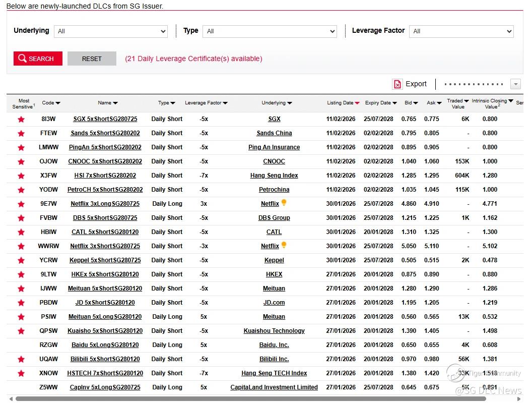Click the magnifier SEARCH button
The image size is (532, 403).
38,59
